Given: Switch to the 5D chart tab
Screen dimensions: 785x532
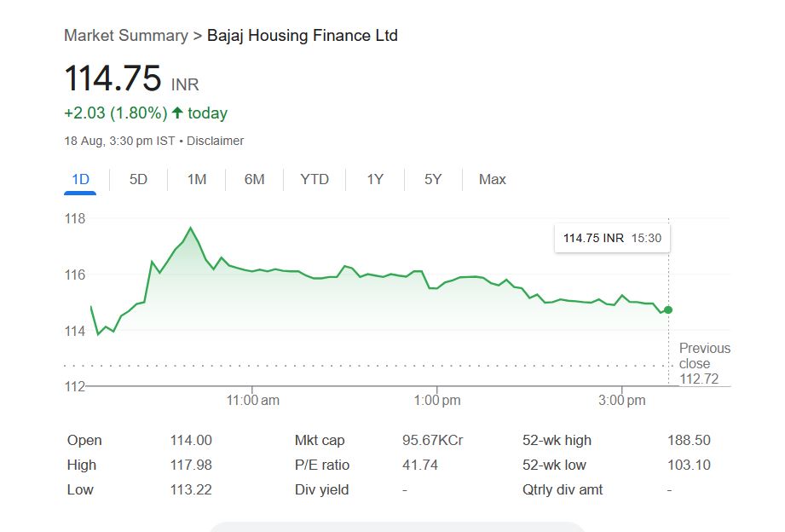Looking at the screenshot, I should 138,179.
